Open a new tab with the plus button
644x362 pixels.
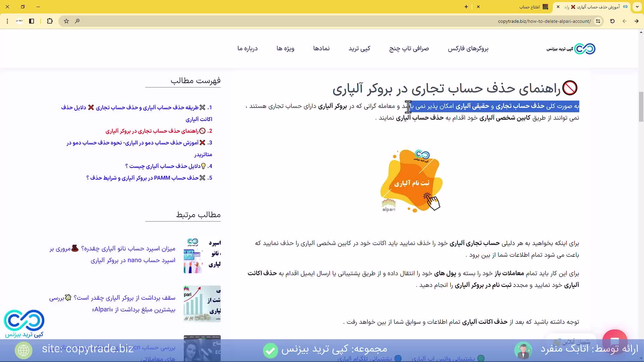466,7
